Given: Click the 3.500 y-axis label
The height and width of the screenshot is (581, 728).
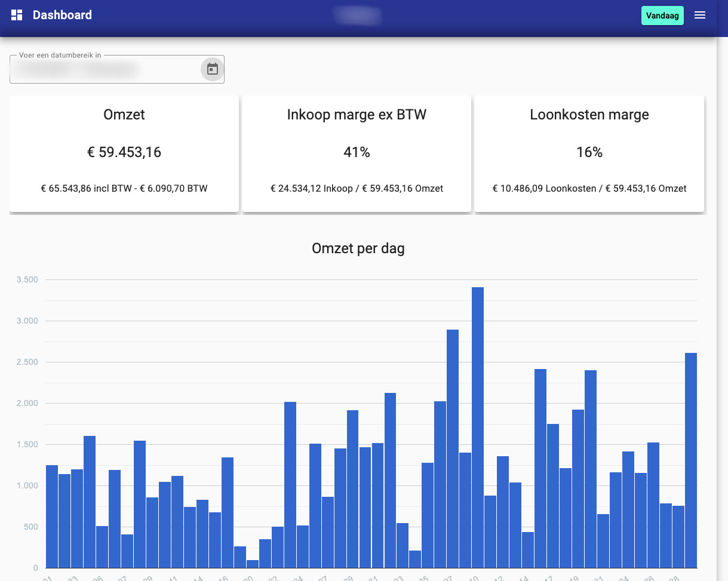Looking at the screenshot, I should pos(27,280).
